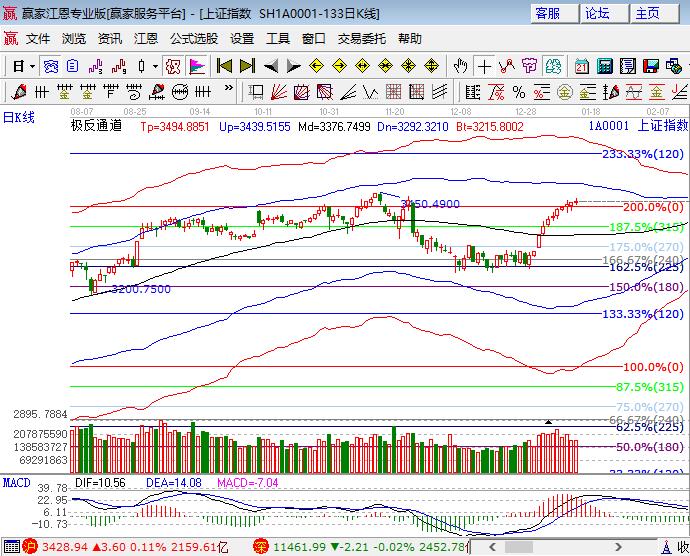Select the crosshair cursor tool

tap(484, 66)
